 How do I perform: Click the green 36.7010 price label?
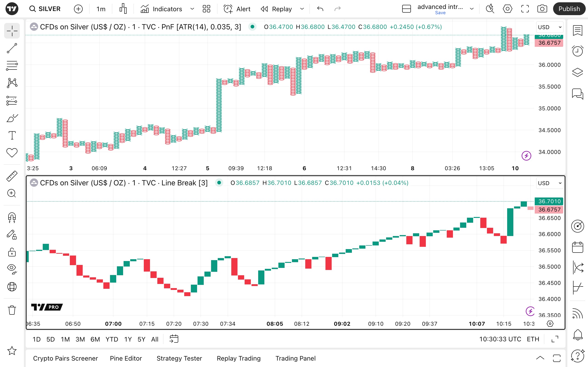click(549, 201)
